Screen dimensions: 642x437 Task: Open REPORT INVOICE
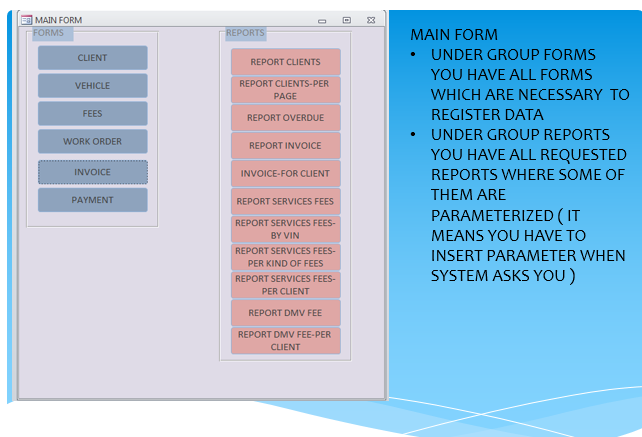[285, 146]
